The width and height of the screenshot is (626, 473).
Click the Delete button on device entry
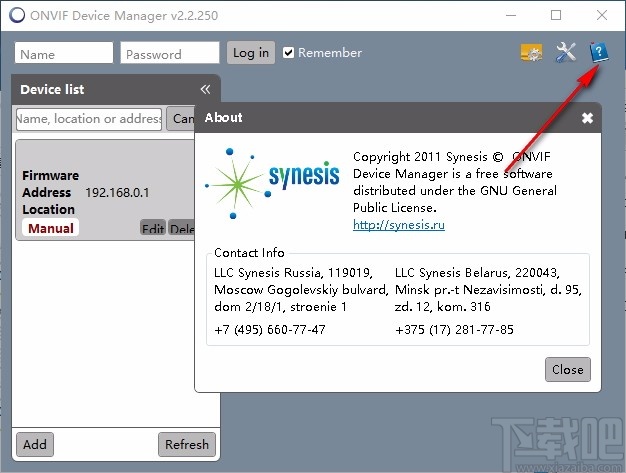182,228
